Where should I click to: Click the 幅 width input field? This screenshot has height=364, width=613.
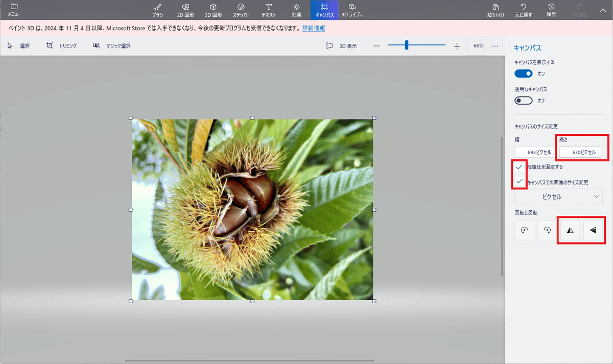tap(534, 152)
